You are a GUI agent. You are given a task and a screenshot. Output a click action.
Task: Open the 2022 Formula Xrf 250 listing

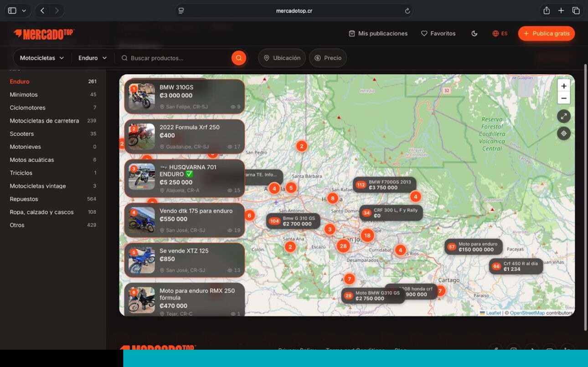click(185, 137)
